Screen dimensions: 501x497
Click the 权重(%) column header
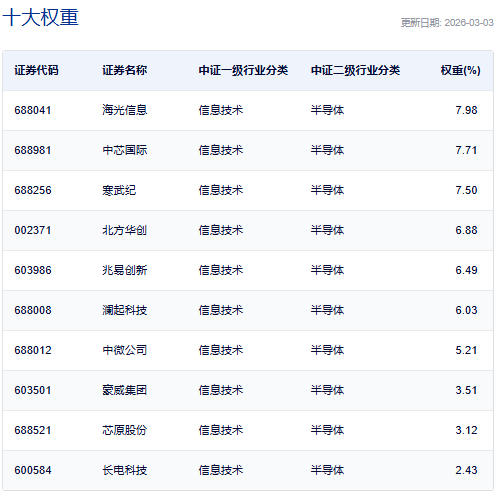tap(460, 70)
